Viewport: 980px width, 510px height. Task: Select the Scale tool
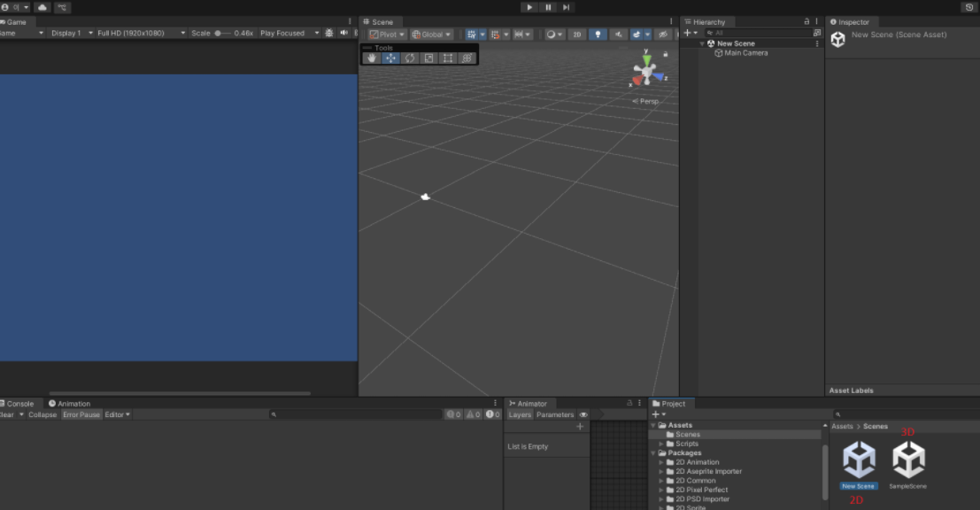point(428,58)
